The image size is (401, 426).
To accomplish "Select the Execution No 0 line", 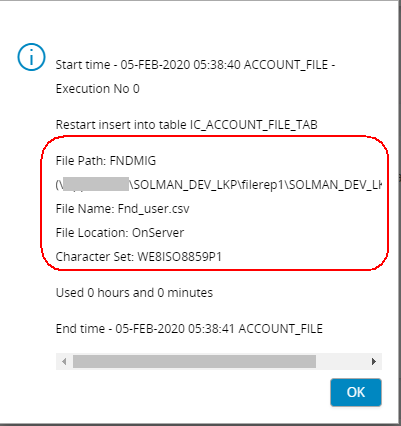I will point(97,89).
